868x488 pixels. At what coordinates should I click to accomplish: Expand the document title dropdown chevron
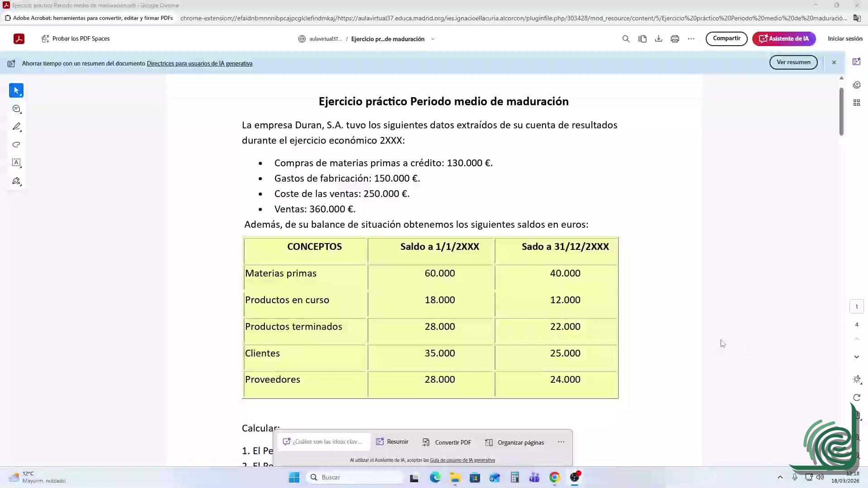click(433, 39)
